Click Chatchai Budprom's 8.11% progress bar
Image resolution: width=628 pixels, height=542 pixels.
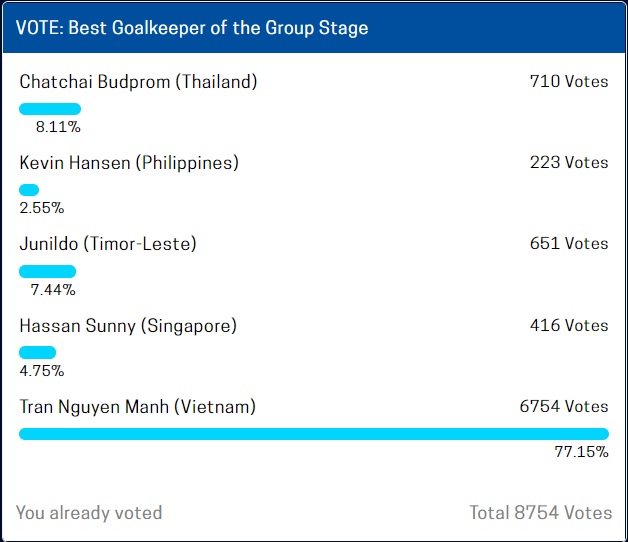point(50,109)
